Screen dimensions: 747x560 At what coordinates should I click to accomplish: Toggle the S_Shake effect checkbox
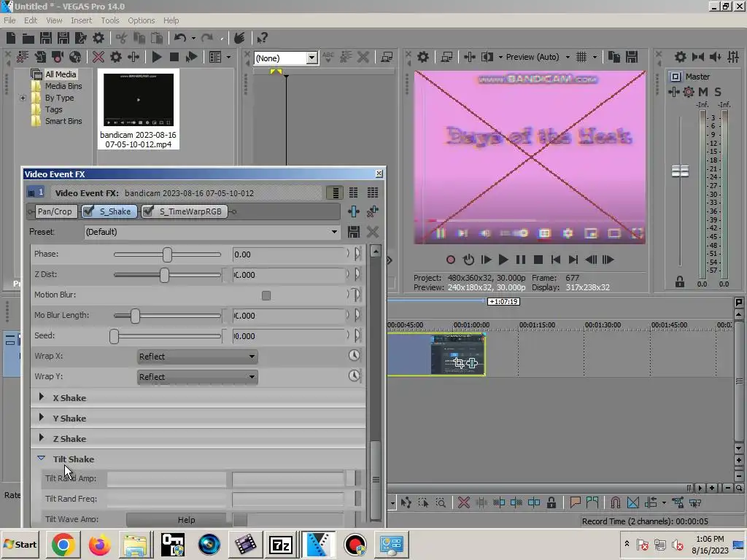pyautogui.click(x=88, y=211)
